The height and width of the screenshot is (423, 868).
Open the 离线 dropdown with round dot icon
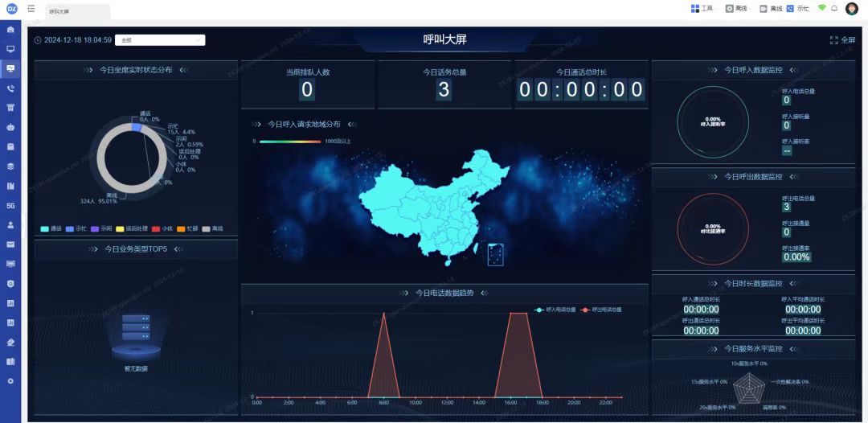coord(737,8)
